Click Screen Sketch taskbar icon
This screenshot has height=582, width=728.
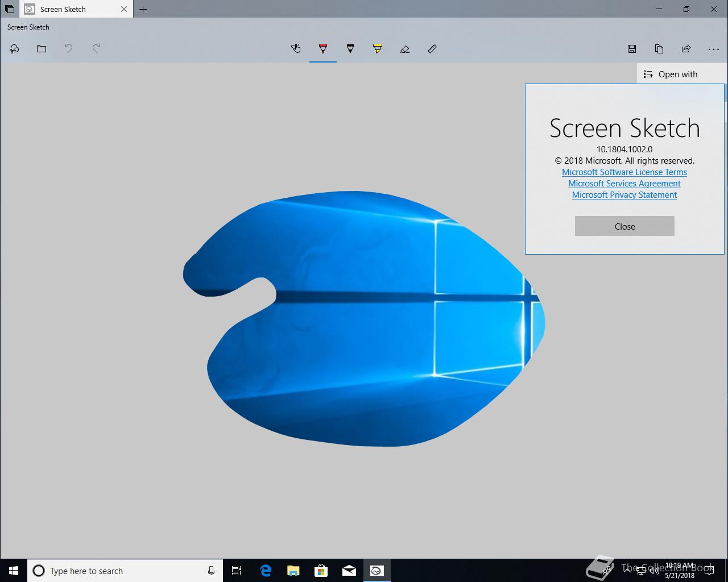pos(377,571)
